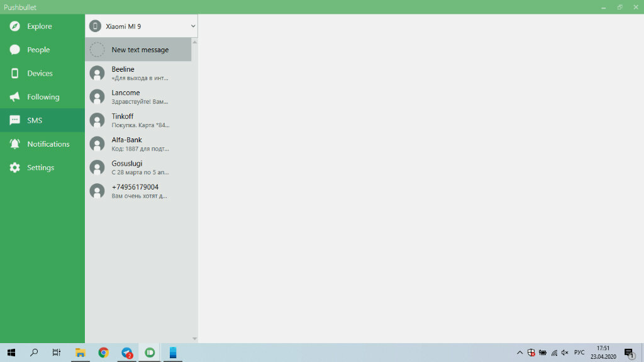
Task: Click the People chat bubble icon
Action: point(15,50)
